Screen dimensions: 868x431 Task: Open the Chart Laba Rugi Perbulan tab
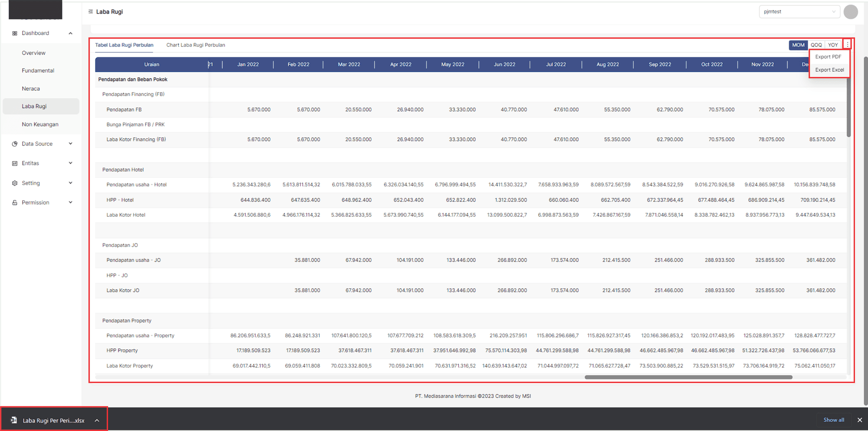[x=196, y=45]
